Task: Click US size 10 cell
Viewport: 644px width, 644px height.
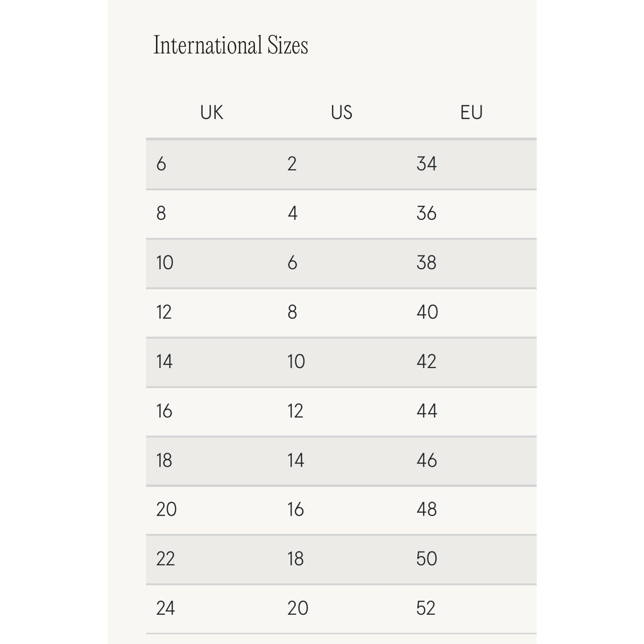Action: point(296,361)
